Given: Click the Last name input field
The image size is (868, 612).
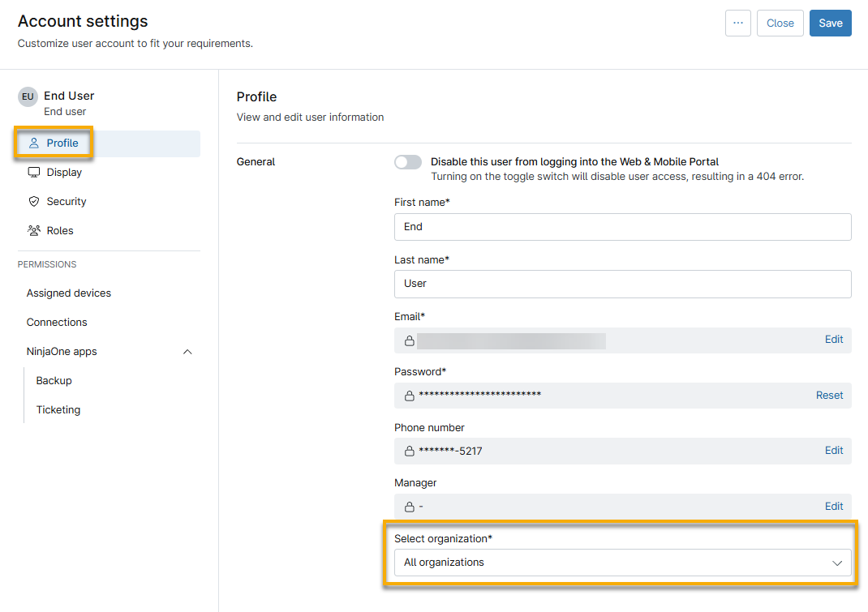Looking at the screenshot, I should (623, 284).
